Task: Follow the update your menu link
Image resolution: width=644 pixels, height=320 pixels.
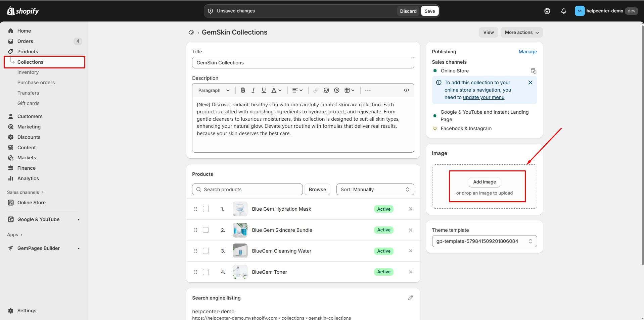Action: [484, 97]
